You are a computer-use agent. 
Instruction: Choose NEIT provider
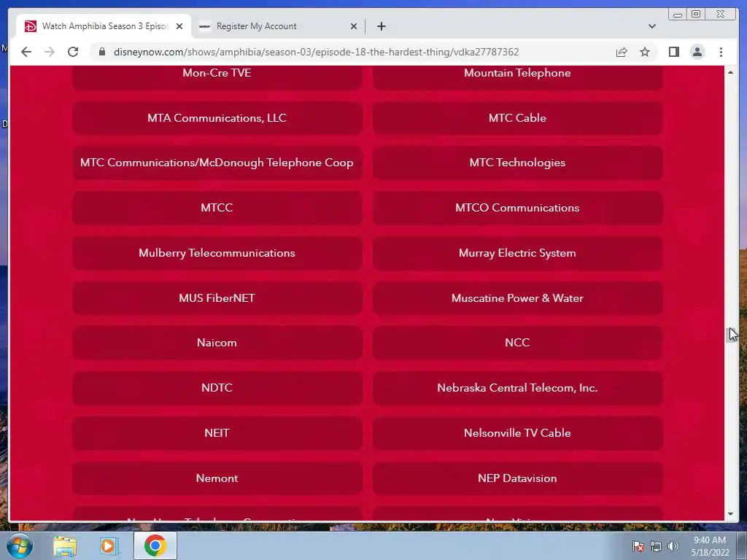point(217,433)
